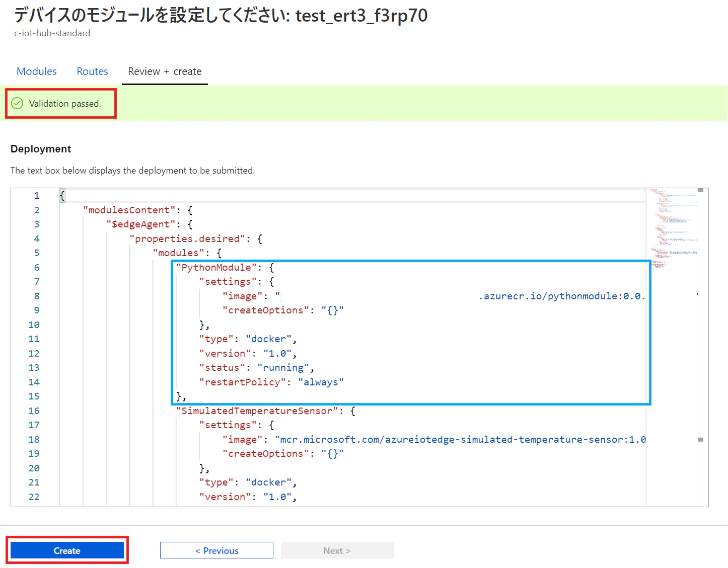728x568 pixels.
Task: Click "properties.desired" on line 4
Action: click(x=187, y=238)
